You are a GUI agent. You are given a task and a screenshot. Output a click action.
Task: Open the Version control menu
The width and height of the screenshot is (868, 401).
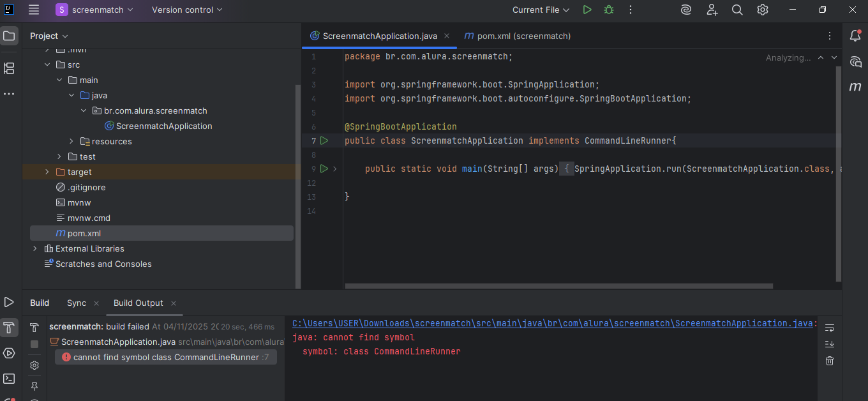pyautogui.click(x=186, y=10)
